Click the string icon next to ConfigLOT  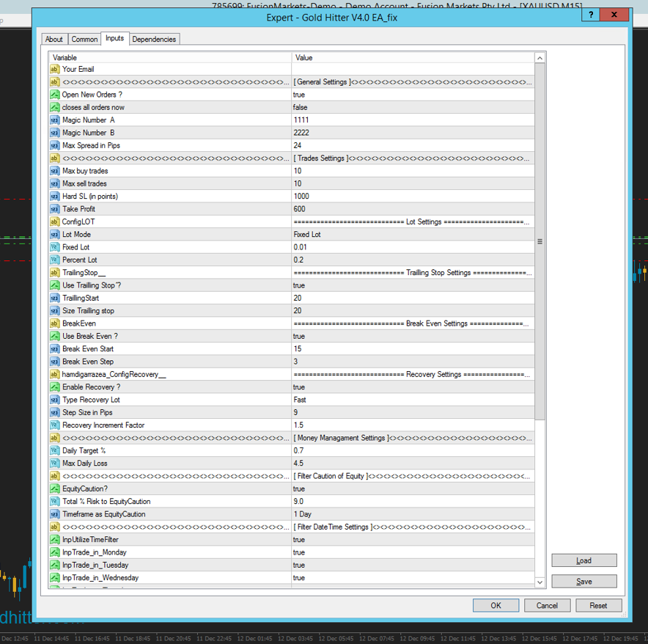coord(54,222)
